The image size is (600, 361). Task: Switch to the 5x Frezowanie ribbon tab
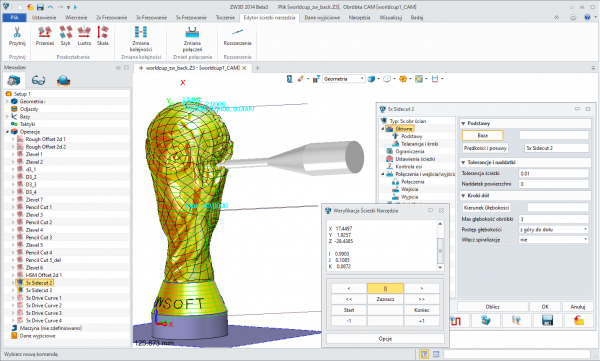(x=191, y=18)
